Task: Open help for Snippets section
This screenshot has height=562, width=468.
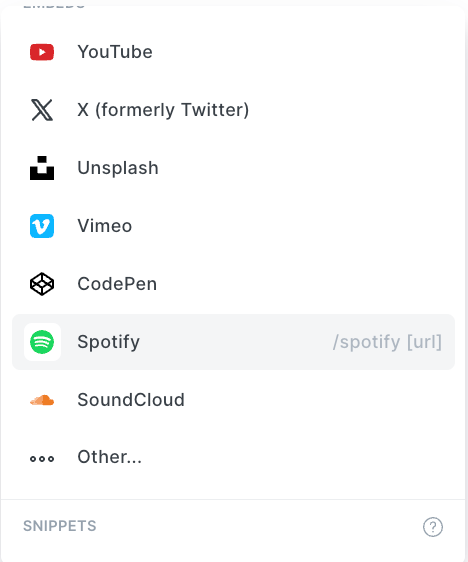Action: pos(433,527)
